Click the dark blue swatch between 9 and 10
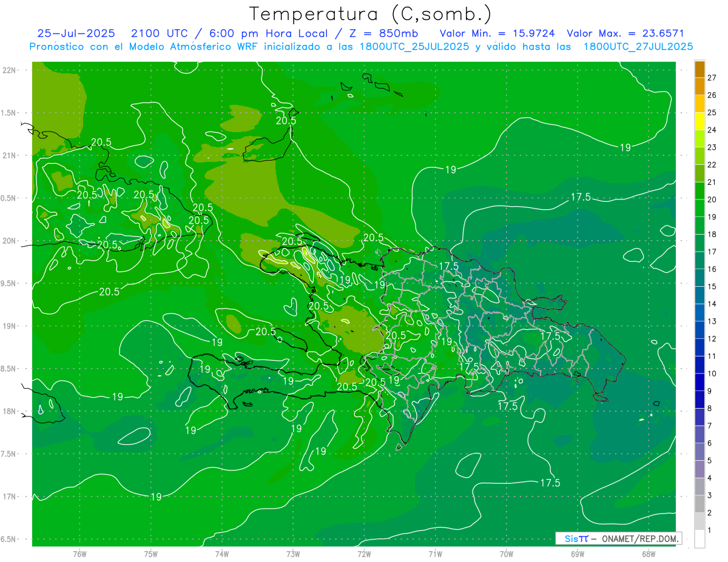Screen dimensions: 728x562 tap(699, 382)
